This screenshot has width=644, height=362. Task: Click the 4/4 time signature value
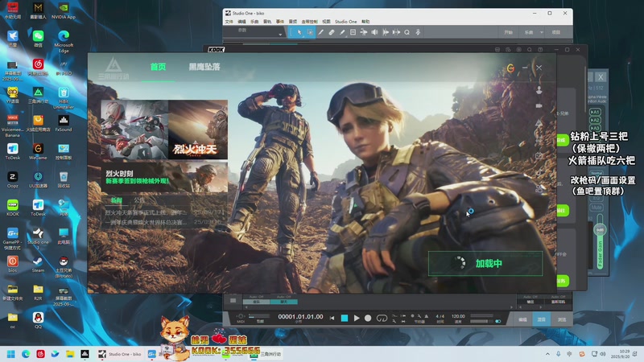pos(440,316)
